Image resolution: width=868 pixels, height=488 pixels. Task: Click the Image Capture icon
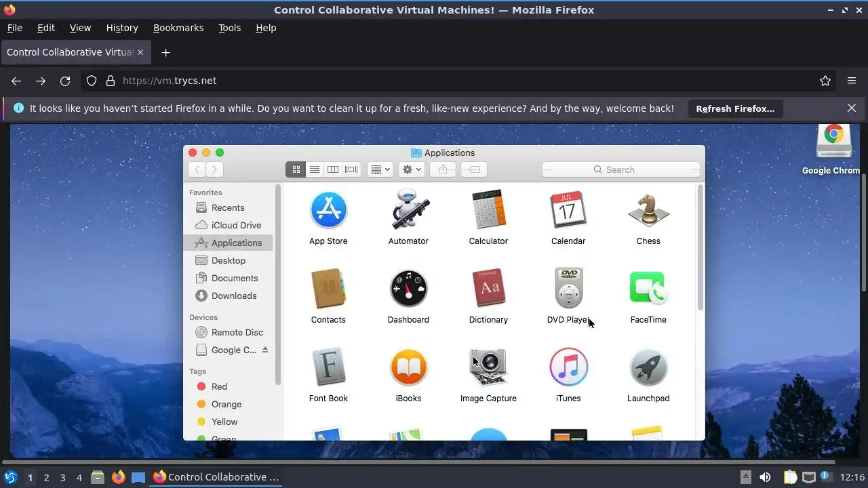[488, 367]
